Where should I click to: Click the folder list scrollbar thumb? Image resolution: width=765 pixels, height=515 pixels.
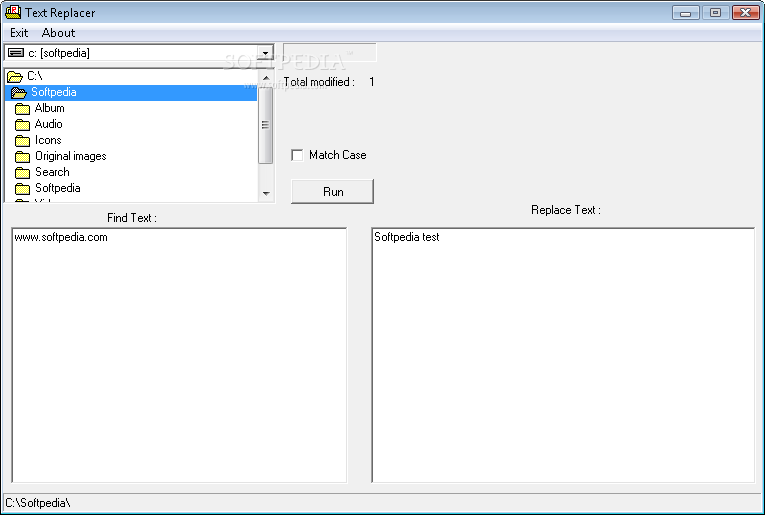[x=265, y=125]
